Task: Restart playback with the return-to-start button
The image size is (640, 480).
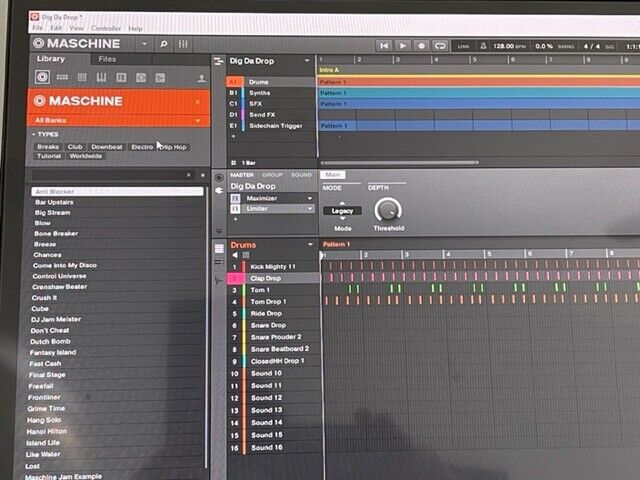Action: pos(384,46)
